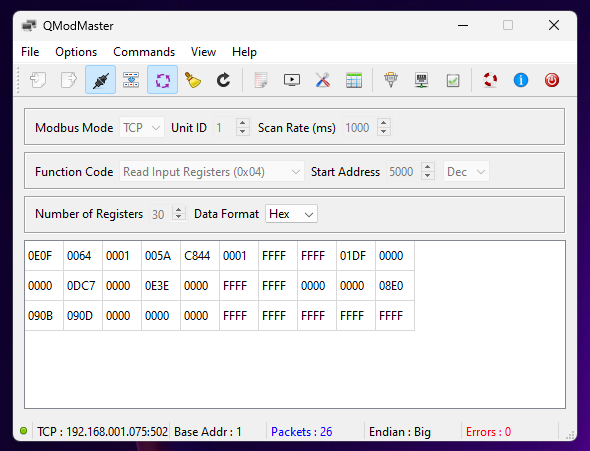Open the Options menu
This screenshot has width=590, height=451.
(x=76, y=52)
